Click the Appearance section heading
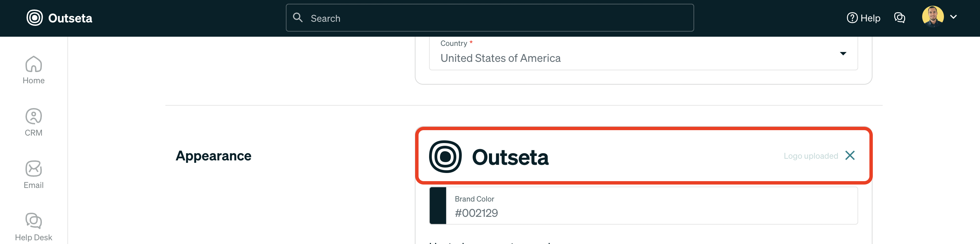Image resolution: width=980 pixels, height=244 pixels. [213, 155]
